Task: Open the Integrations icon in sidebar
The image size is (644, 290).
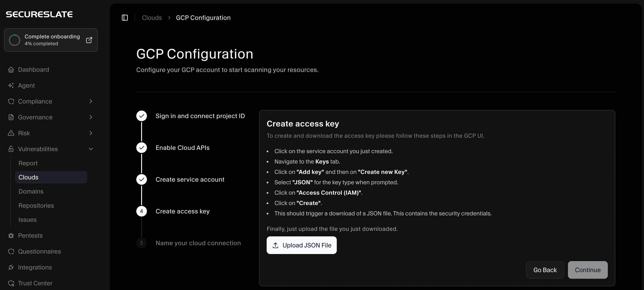Action: click(x=11, y=267)
